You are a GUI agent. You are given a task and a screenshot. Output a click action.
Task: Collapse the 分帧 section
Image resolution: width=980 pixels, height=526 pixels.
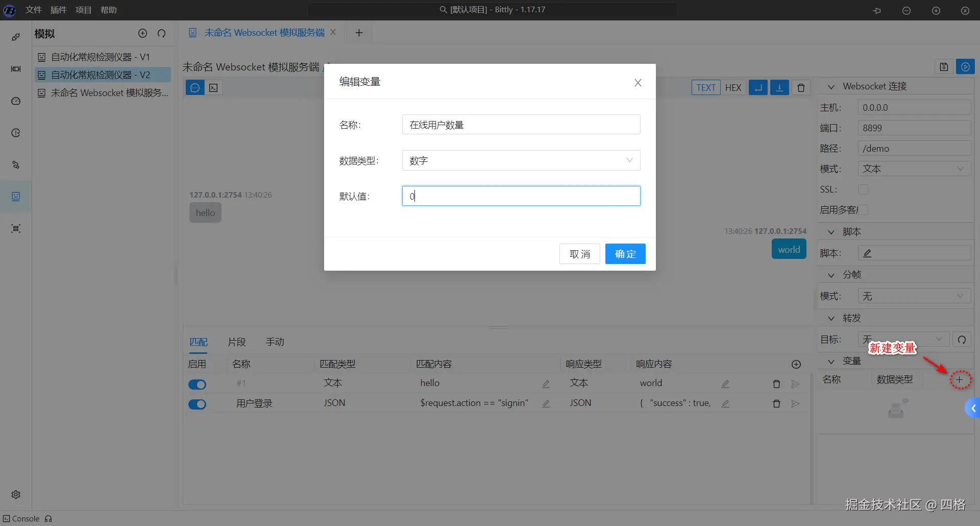[x=831, y=275]
